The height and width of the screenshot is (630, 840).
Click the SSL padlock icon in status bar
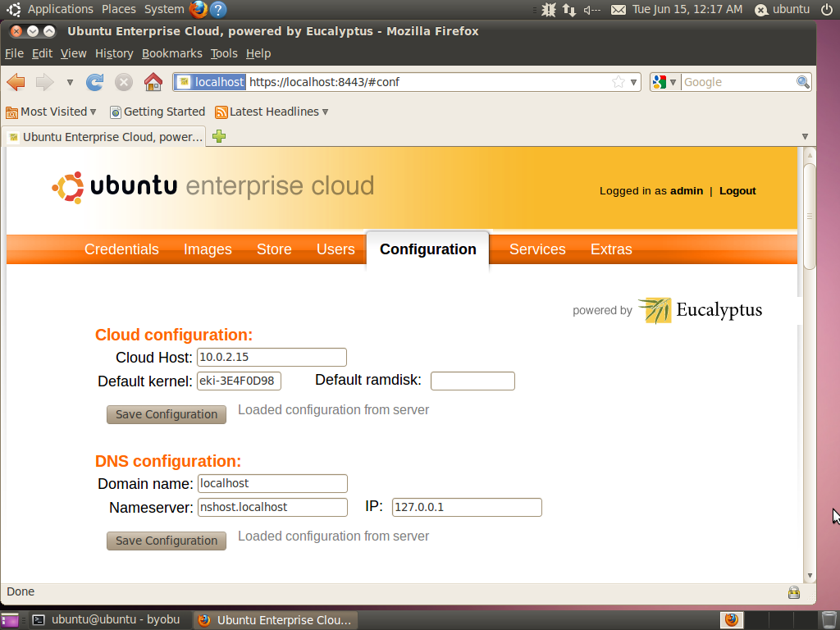point(794,592)
